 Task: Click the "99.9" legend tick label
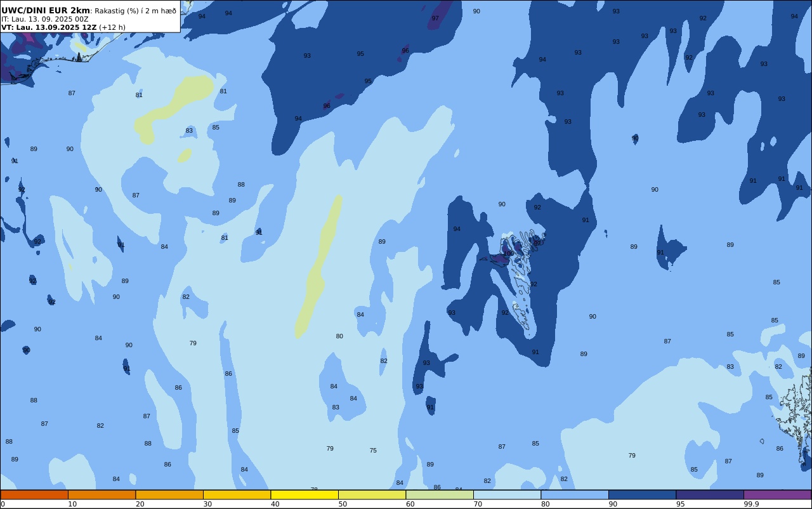coord(751,504)
